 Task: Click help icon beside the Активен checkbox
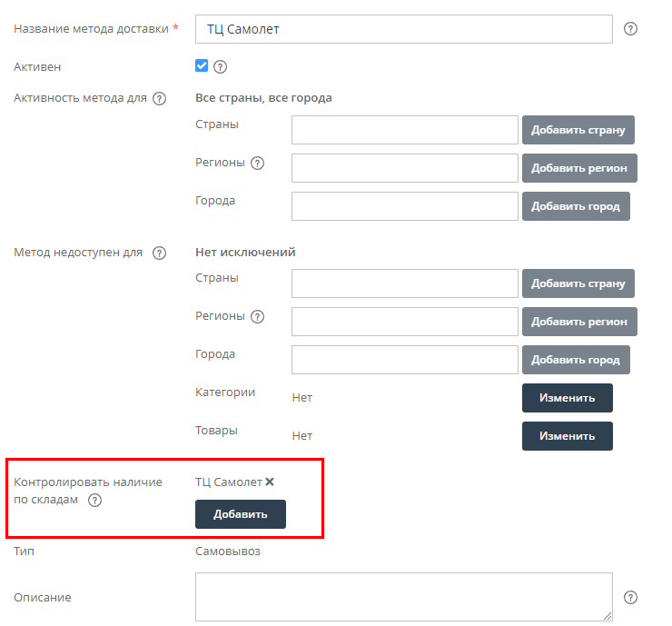coord(220,66)
